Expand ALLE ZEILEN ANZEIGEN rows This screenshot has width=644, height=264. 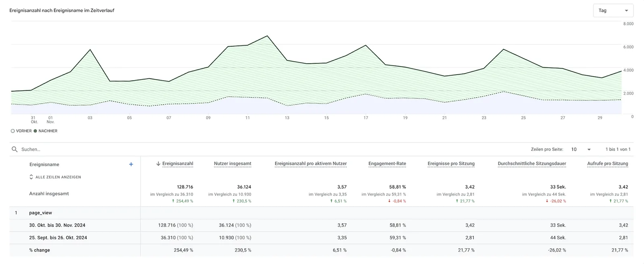point(55,177)
